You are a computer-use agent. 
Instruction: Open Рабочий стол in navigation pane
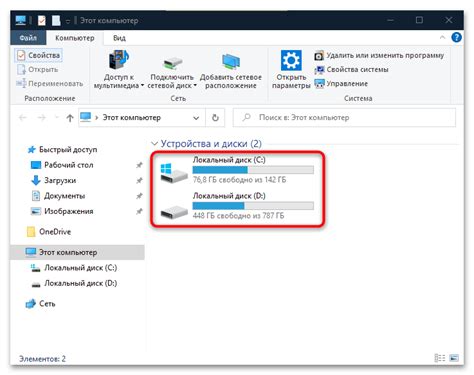click(x=62, y=165)
